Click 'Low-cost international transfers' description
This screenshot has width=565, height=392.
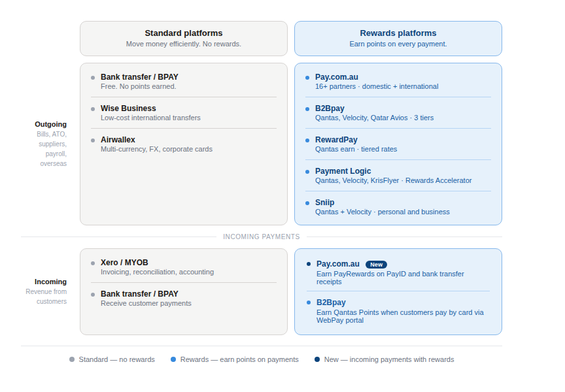pyautogui.click(x=150, y=118)
